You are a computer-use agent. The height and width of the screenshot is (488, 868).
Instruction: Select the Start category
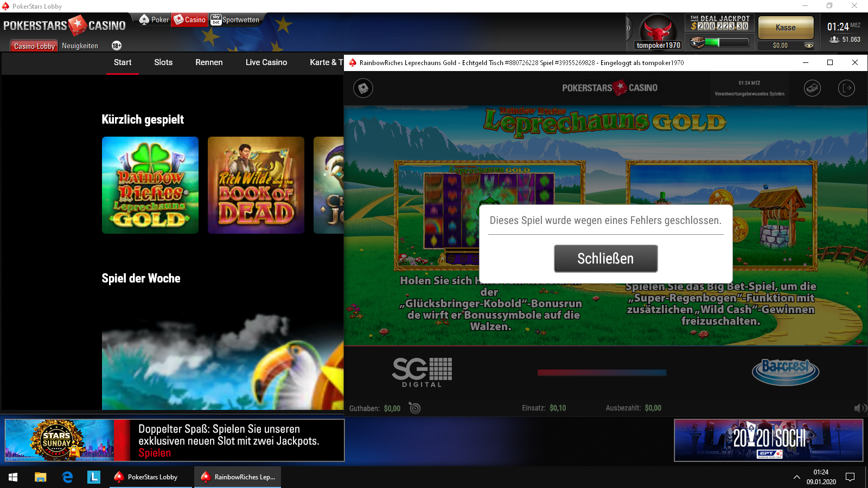pos(123,62)
